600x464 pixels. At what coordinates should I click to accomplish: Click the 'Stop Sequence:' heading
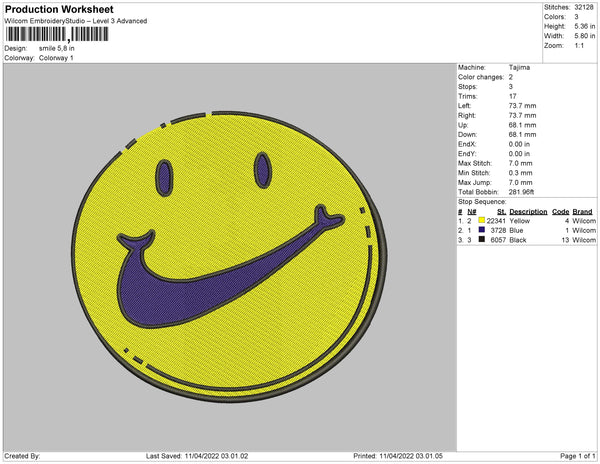(x=482, y=202)
